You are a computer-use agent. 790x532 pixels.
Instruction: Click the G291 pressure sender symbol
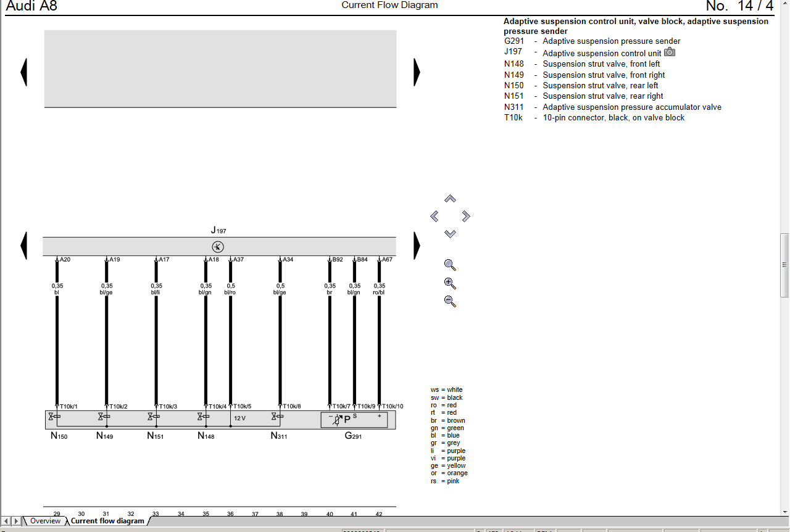pos(354,420)
